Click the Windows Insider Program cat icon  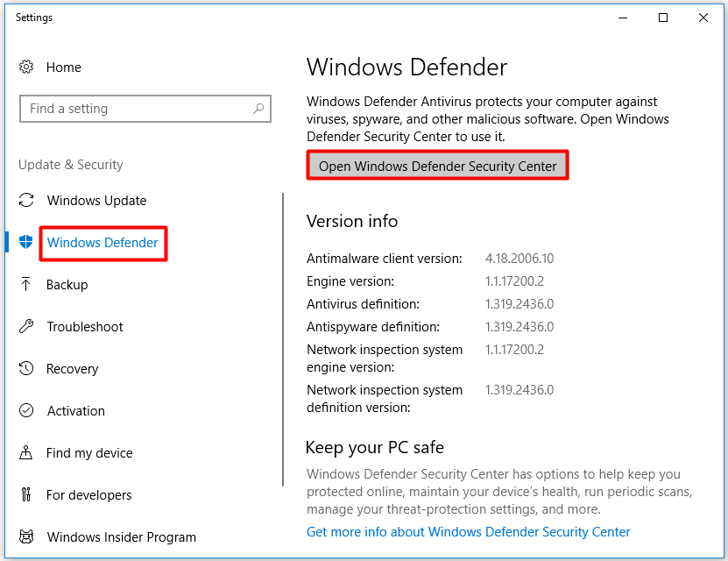[x=26, y=536]
